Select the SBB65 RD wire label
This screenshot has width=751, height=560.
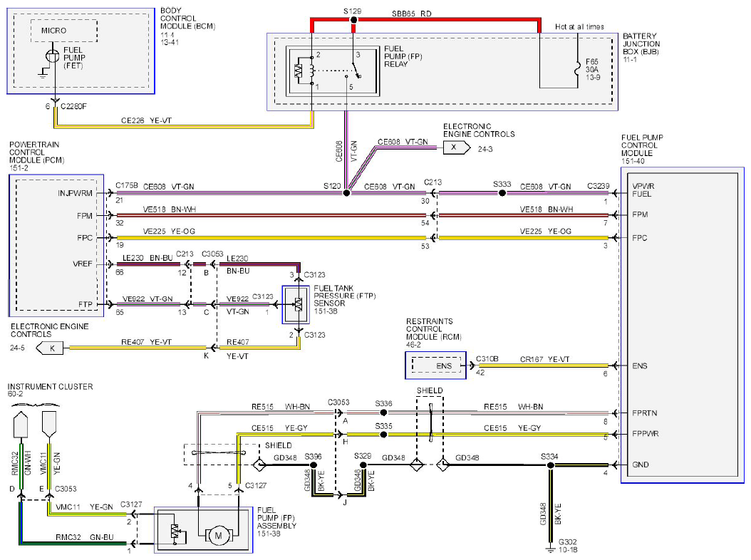[x=411, y=14]
